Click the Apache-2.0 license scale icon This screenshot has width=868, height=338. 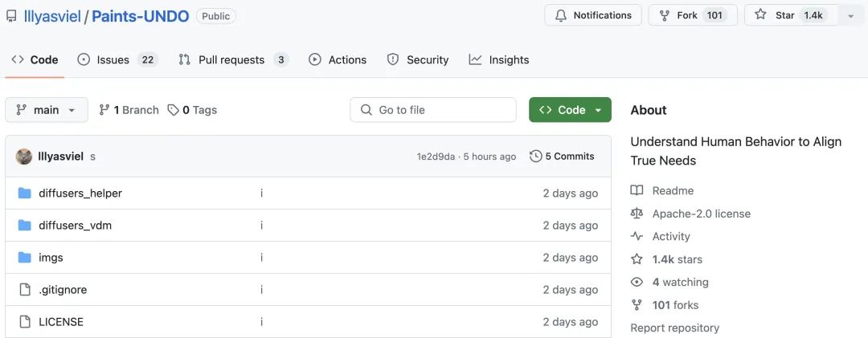click(x=637, y=214)
